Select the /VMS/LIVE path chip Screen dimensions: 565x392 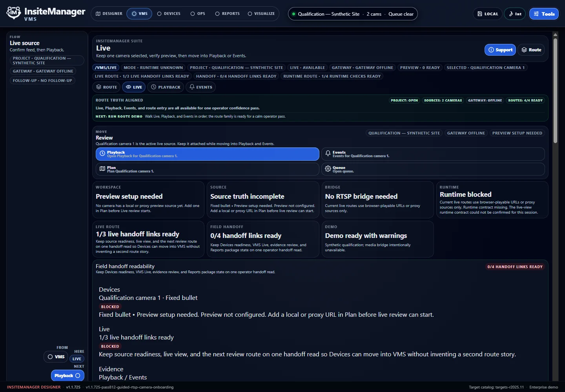(x=106, y=67)
